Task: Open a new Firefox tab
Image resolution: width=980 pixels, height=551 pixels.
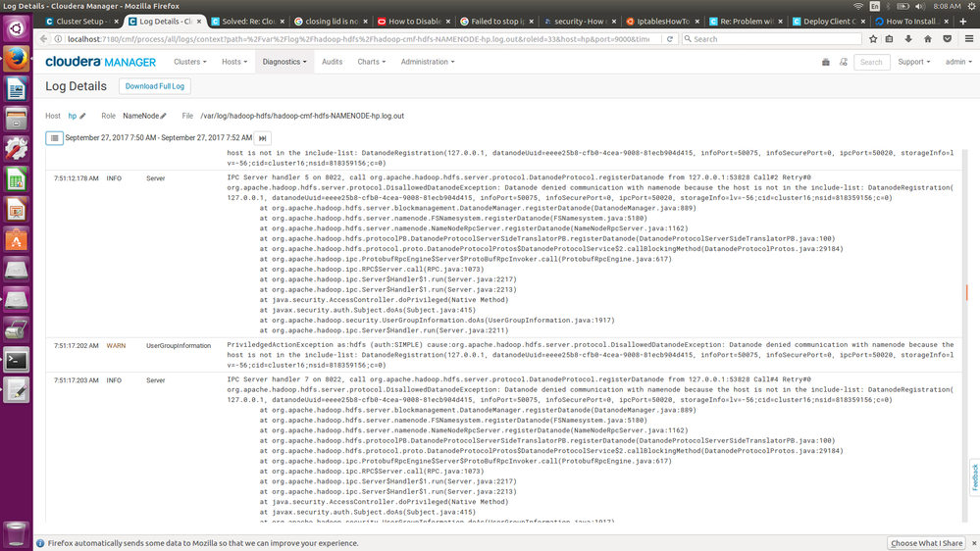Action: [963, 22]
